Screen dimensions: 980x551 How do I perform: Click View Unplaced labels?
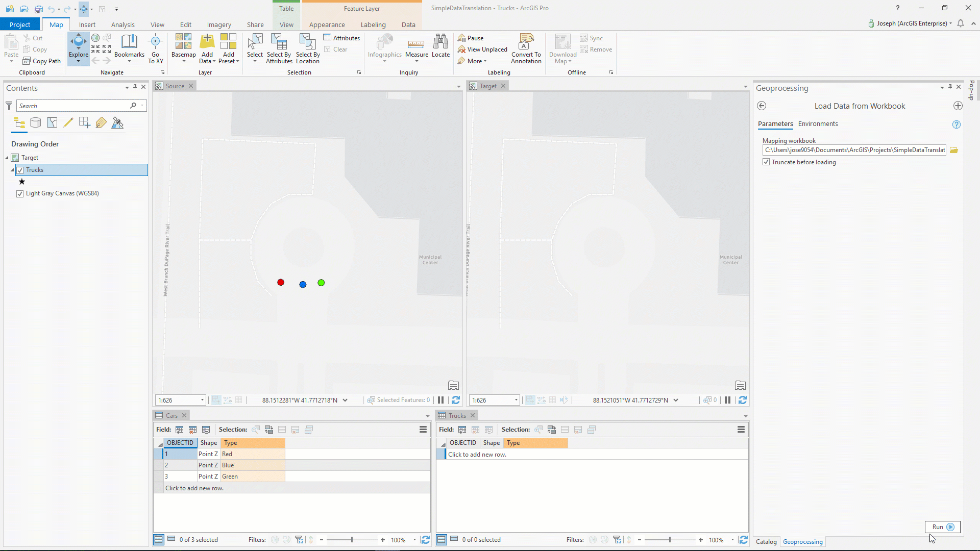tap(482, 49)
